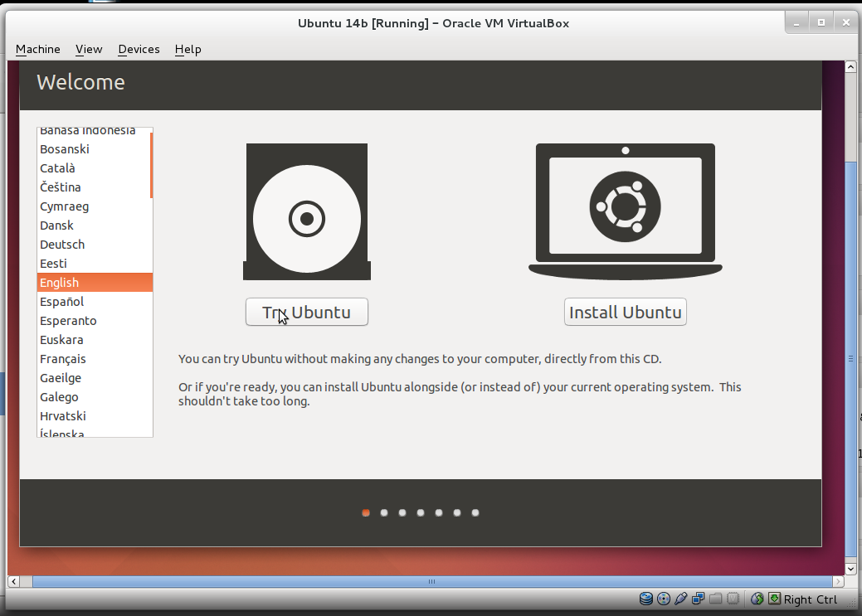Click the Try Ubuntu disc icon

(306, 211)
